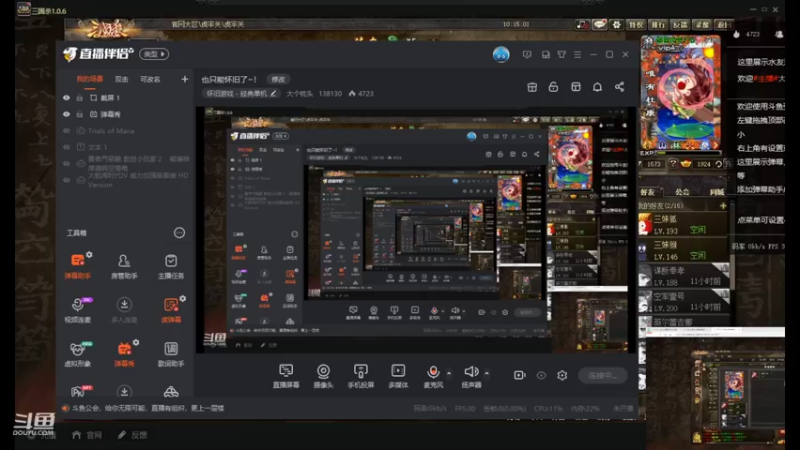Open the 官网 link at the bottom

(87, 435)
